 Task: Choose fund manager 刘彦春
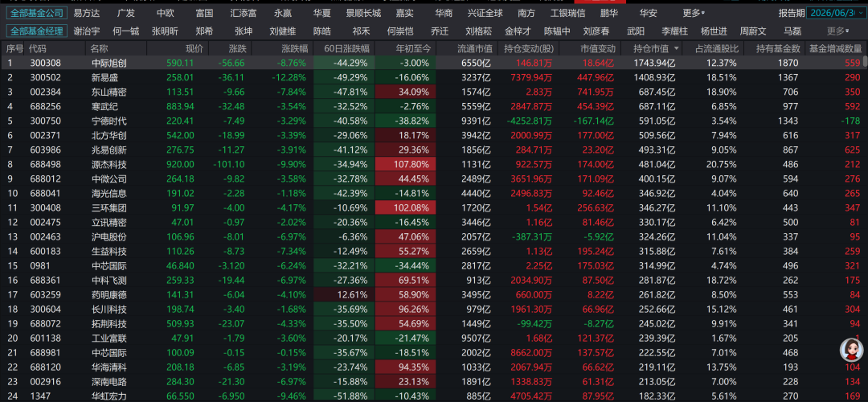[x=596, y=31]
